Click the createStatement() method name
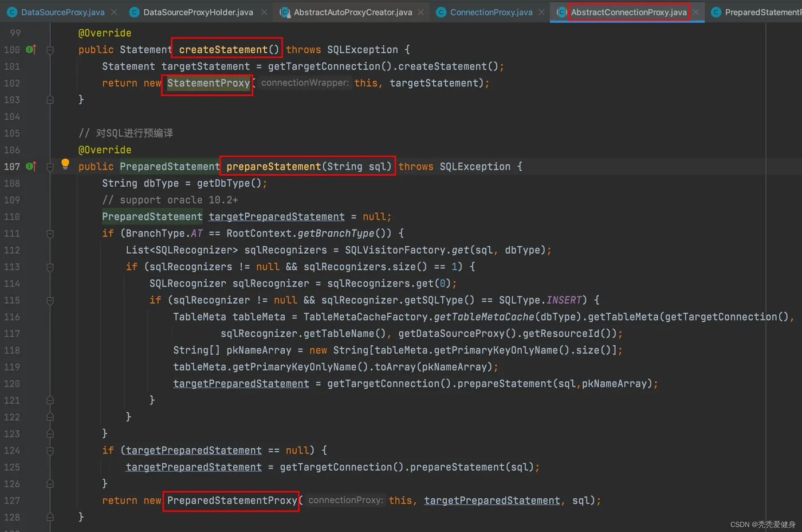This screenshot has width=802, height=532. coord(229,50)
